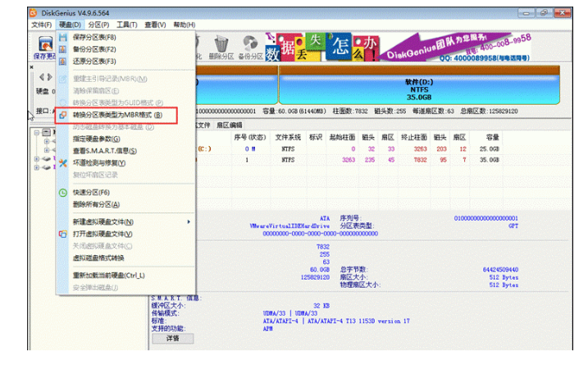Select 查看S.M.A.R.T.信息(S) entry
The height and width of the screenshot is (370, 588).
click(x=105, y=151)
